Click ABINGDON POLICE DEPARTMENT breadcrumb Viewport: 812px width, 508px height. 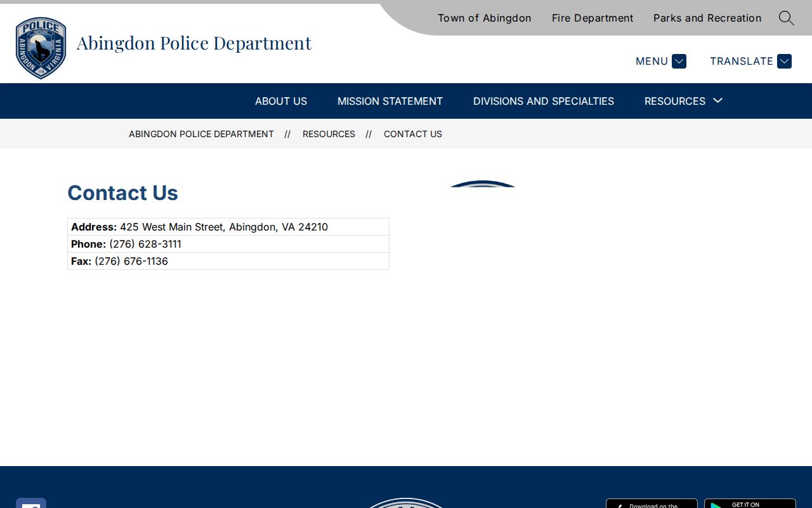[201, 134]
